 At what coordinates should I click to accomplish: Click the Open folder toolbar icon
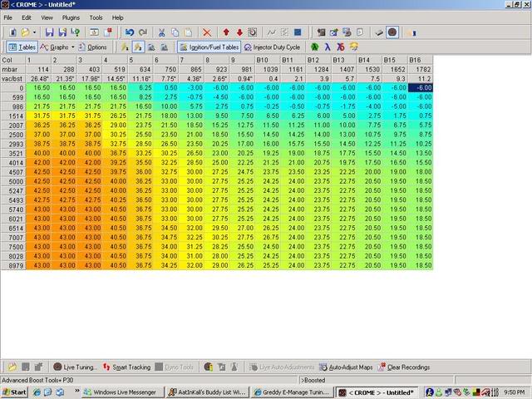(25, 32)
